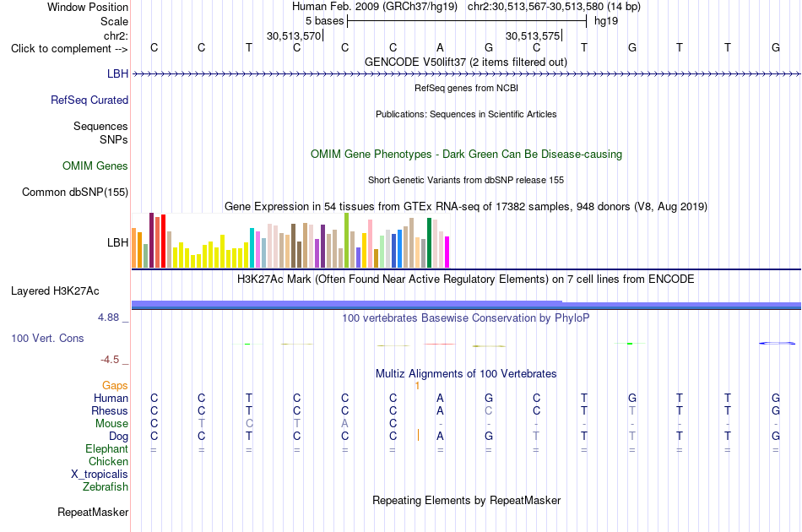Viewport: 802px width, 532px height.
Task: Select the Sequences label on the left
Action: pyautogui.click(x=100, y=127)
